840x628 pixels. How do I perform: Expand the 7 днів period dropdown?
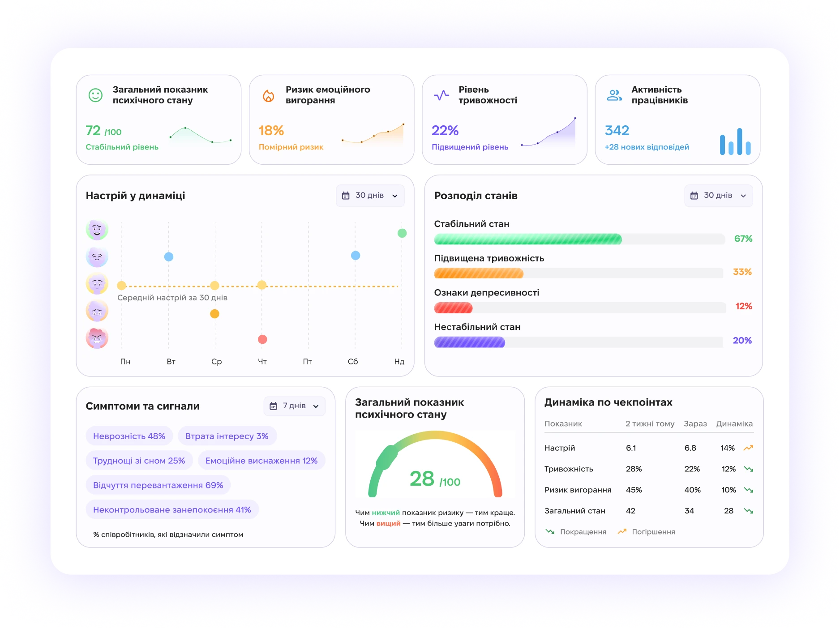pyautogui.click(x=295, y=406)
